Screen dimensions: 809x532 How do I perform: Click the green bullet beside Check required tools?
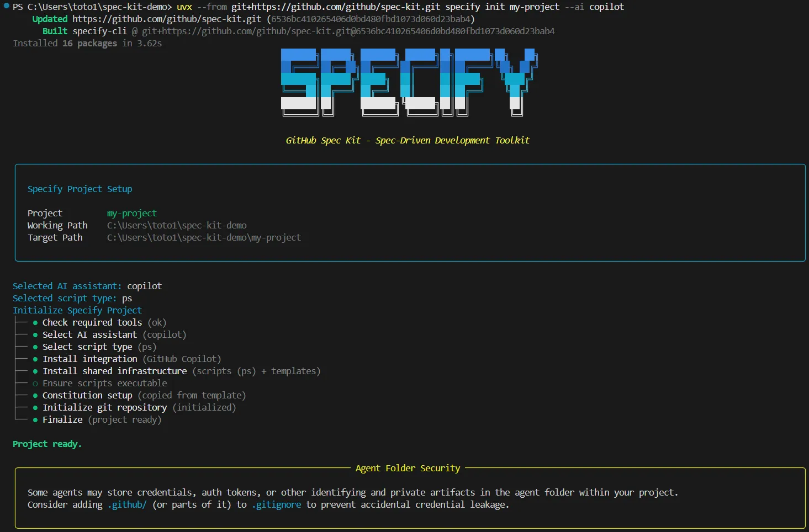(35, 323)
